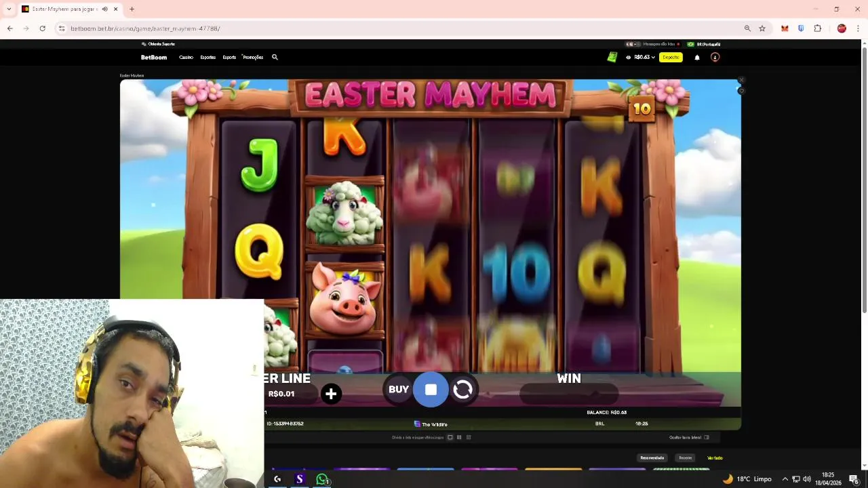Open the Esports menu item
This screenshot has width=868, height=488.
pos(229,57)
